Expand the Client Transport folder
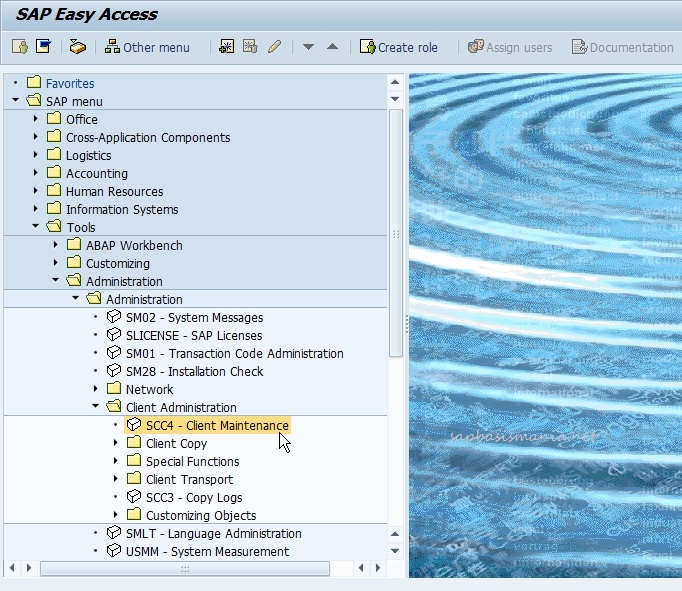Image resolution: width=682 pixels, height=591 pixels. pyautogui.click(x=116, y=479)
